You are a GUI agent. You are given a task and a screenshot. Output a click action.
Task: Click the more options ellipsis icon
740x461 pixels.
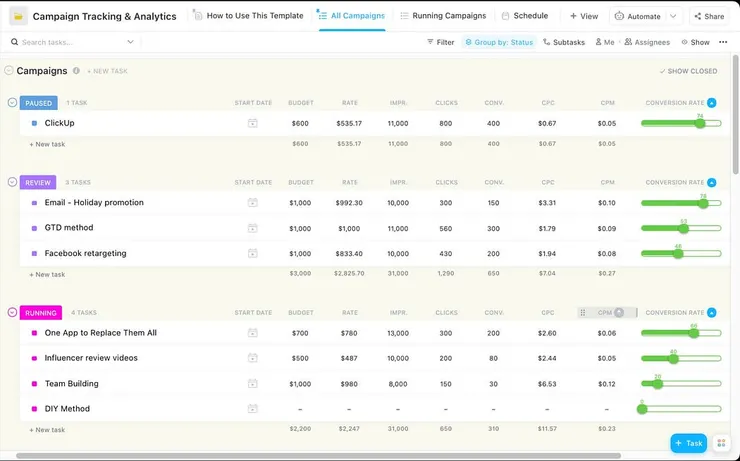(x=723, y=42)
